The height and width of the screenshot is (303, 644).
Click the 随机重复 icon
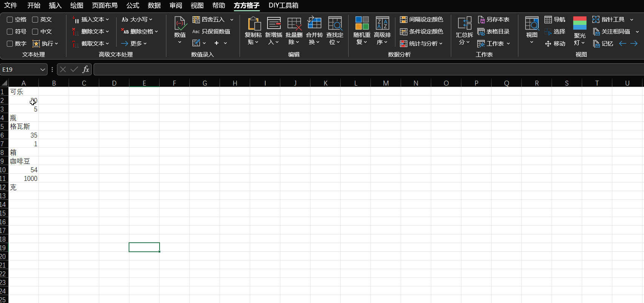coord(362,23)
